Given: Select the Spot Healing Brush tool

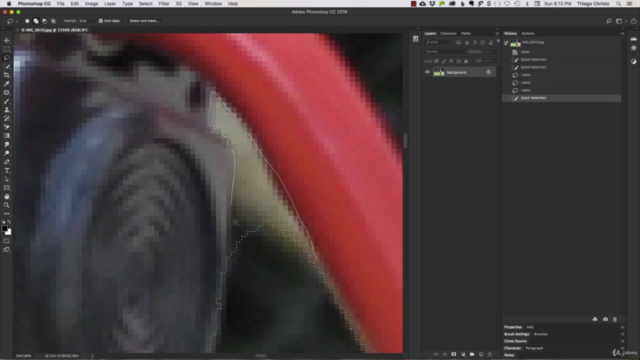Looking at the screenshot, I should [x=7, y=92].
